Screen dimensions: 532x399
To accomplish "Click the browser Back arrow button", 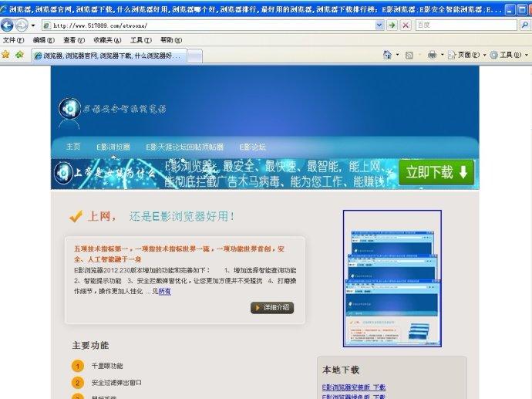I will pos(7,25).
